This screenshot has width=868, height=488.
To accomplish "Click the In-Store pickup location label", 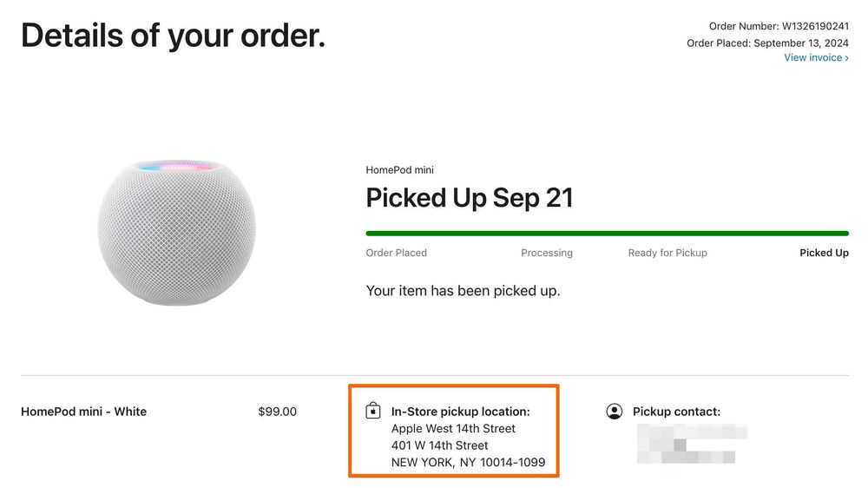I will click(x=460, y=412).
